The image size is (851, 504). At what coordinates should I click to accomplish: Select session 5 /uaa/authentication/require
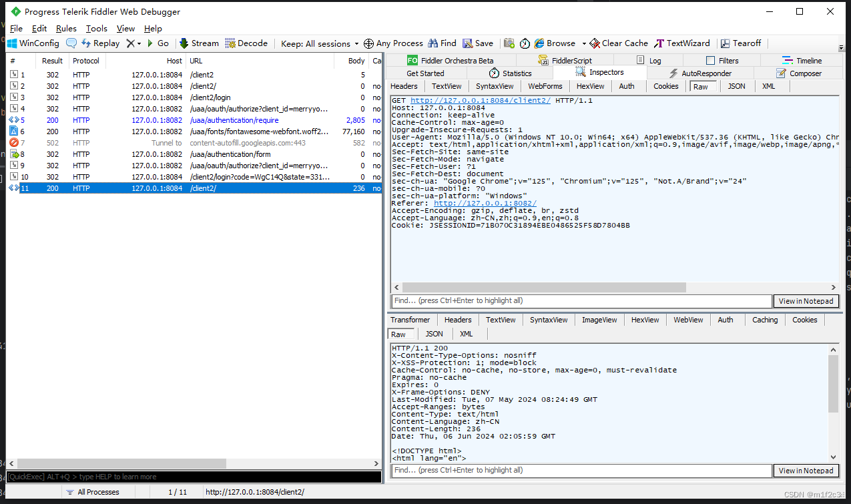[194, 120]
